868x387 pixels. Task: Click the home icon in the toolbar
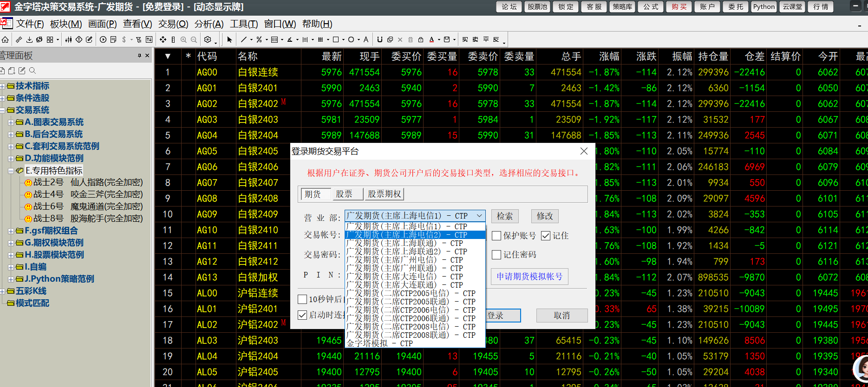[5, 40]
